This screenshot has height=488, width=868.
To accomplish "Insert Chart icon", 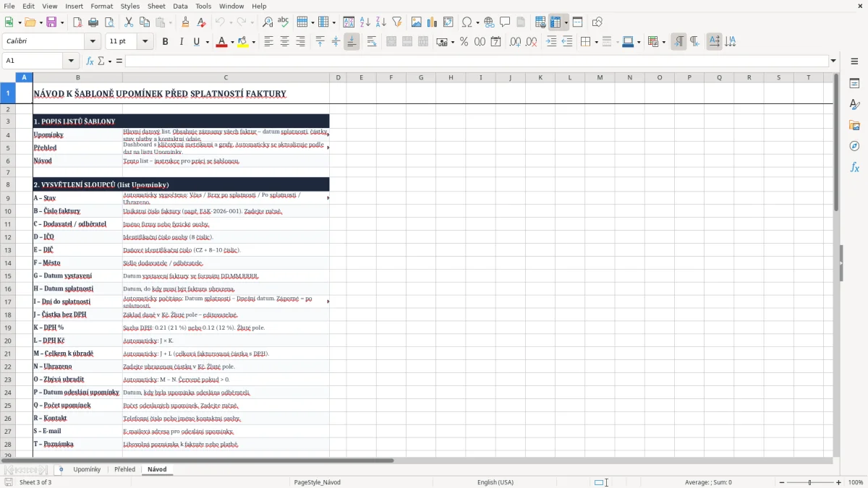I will click(433, 22).
